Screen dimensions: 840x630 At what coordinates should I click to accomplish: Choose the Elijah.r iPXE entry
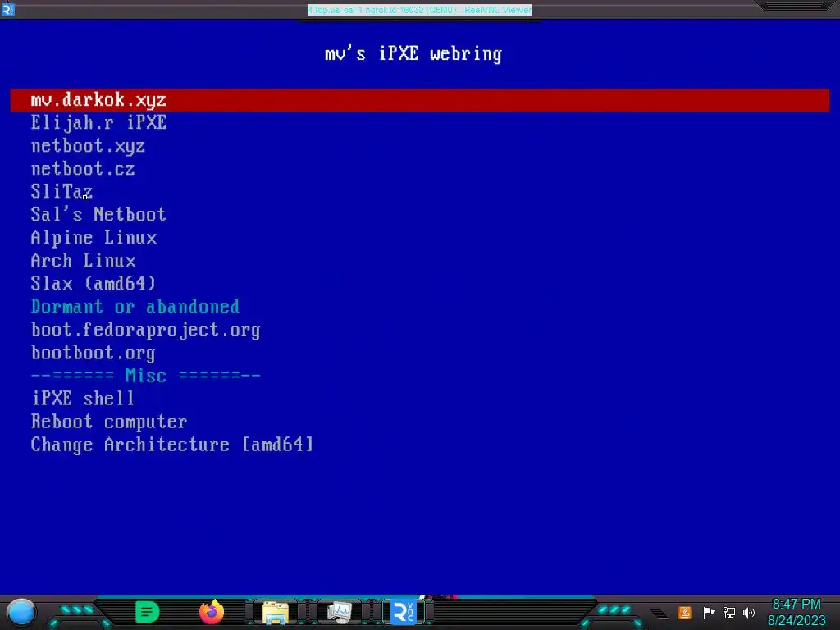[98, 123]
